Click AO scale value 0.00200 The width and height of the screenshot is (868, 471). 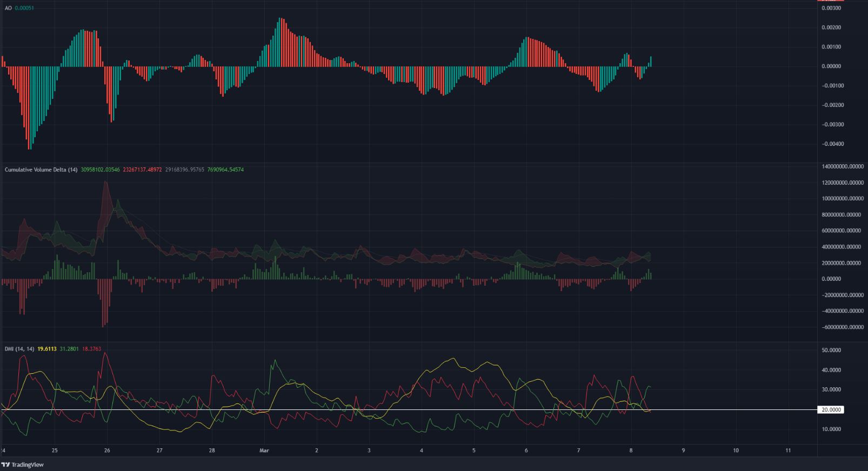(831, 28)
